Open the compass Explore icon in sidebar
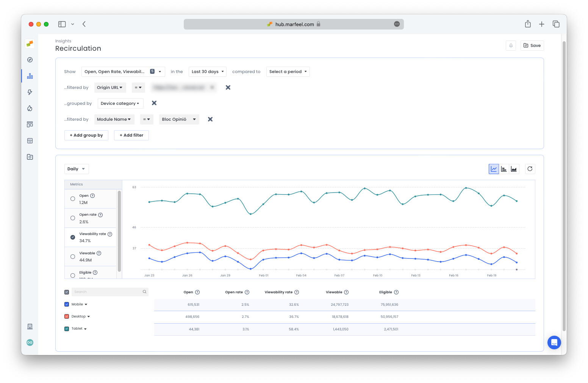 tap(30, 60)
